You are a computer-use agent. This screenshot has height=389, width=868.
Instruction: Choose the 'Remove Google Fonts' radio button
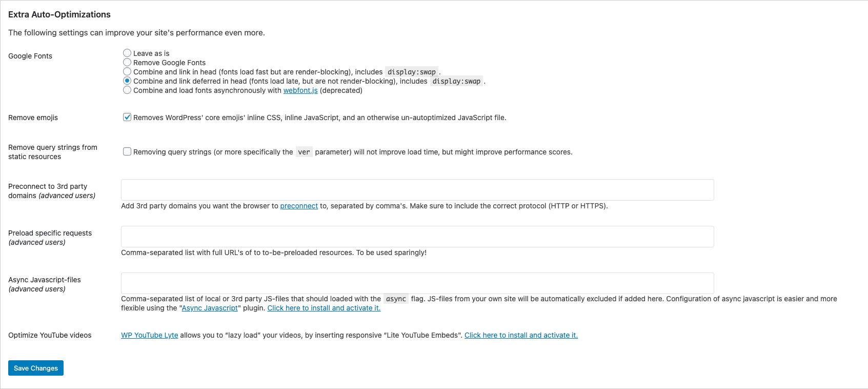pyautogui.click(x=127, y=62)
